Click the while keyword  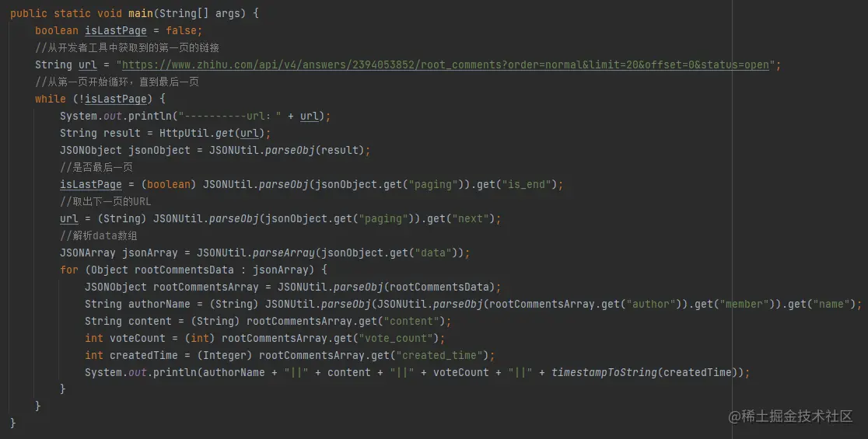point(51,99)
